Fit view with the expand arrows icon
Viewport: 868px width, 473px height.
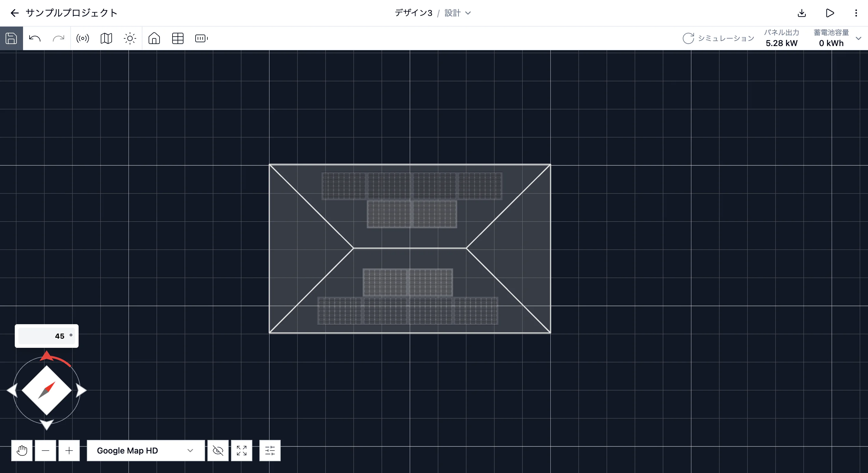(242, 451)
